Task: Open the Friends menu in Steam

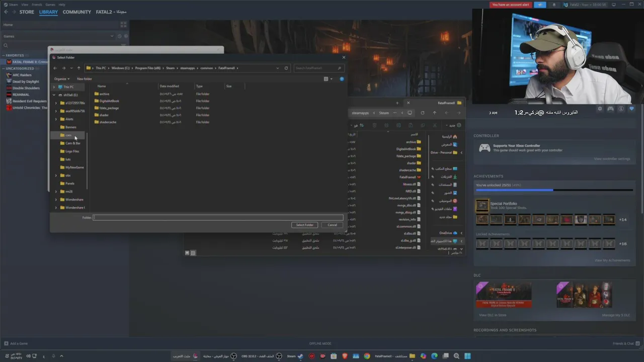Action: [x=37, y=5]
